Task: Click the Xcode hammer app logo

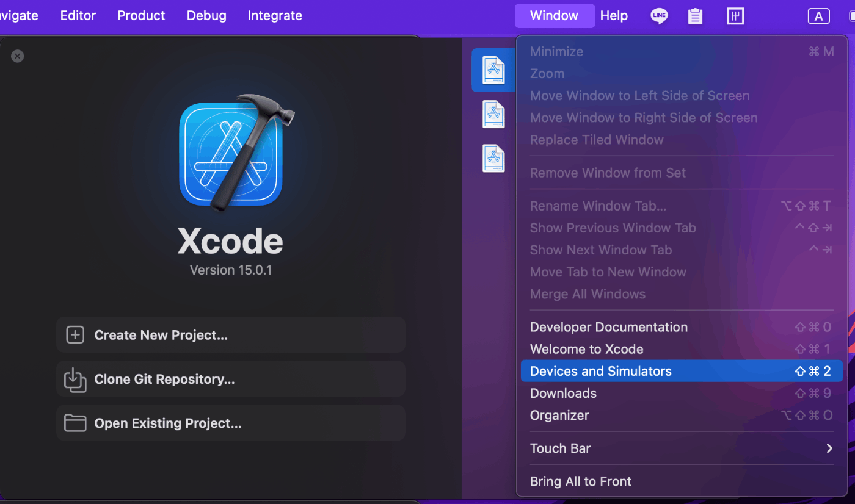Action: 235,153
